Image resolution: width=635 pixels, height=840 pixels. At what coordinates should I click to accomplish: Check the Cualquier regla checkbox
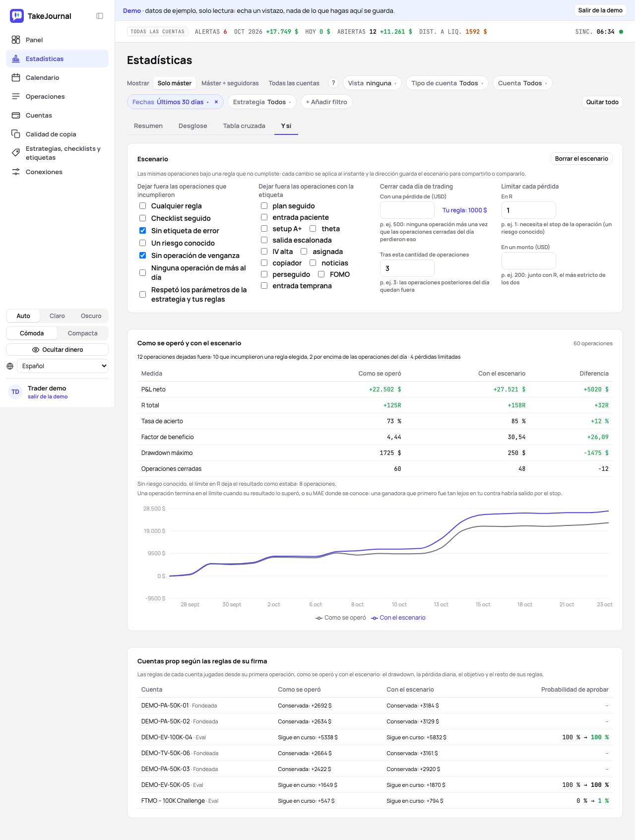pyautogui.click(x=142, y=206)
